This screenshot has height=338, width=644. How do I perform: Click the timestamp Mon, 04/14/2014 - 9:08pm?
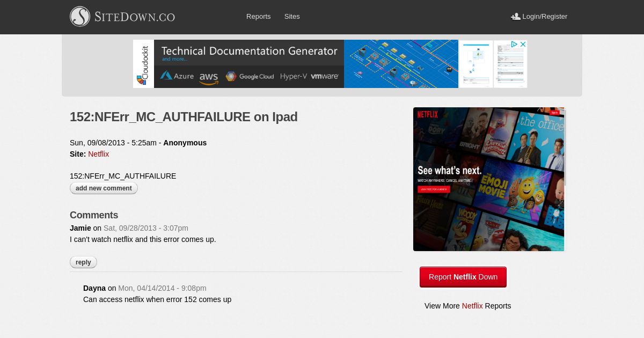click(x=162, y=288)
